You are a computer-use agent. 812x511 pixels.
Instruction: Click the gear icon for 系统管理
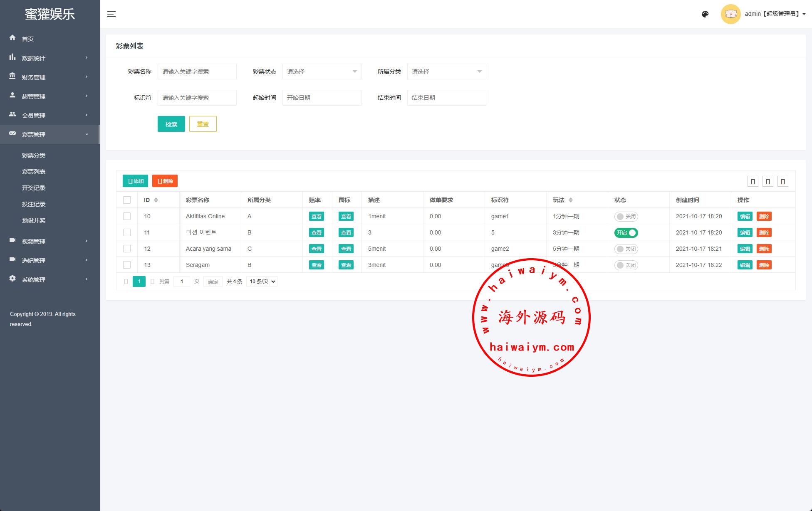[12, 279]
